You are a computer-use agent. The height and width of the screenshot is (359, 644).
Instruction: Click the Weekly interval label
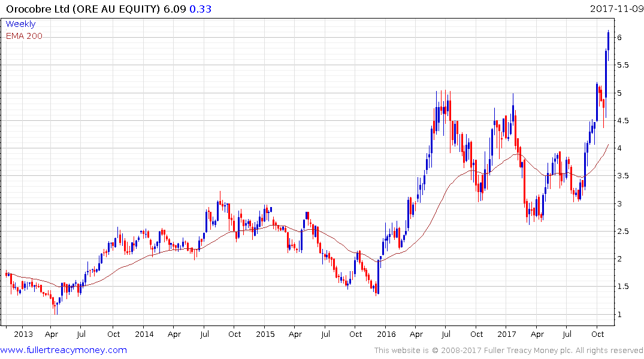(20, 24)
